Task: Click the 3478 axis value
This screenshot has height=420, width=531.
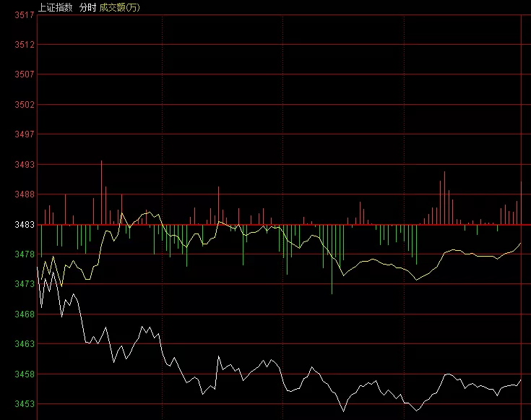Action: 25,254
